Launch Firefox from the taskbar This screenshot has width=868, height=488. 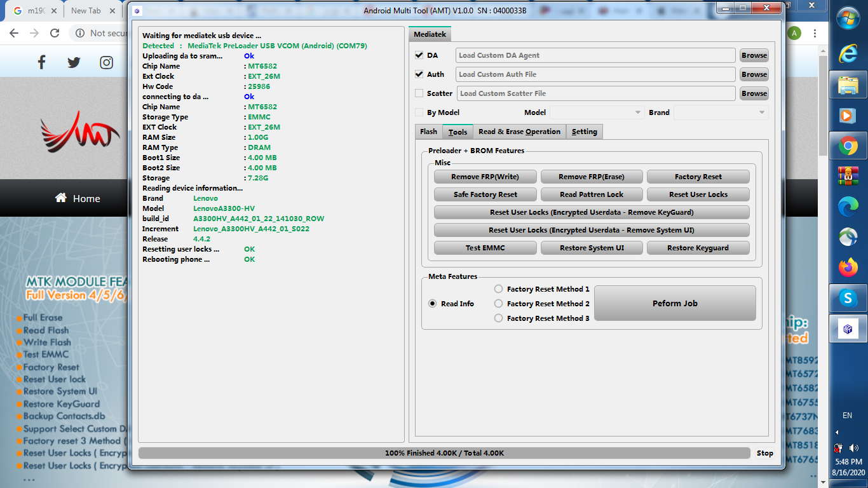848,268
